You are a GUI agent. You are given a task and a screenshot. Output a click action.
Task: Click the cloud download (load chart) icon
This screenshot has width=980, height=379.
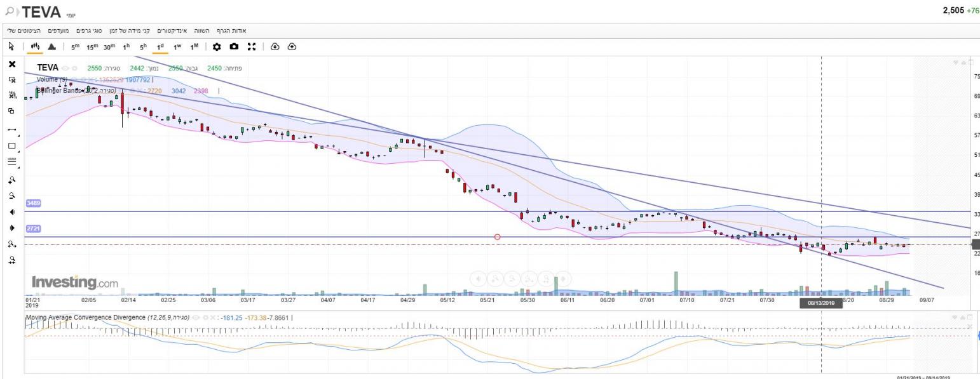pos(275,47)
